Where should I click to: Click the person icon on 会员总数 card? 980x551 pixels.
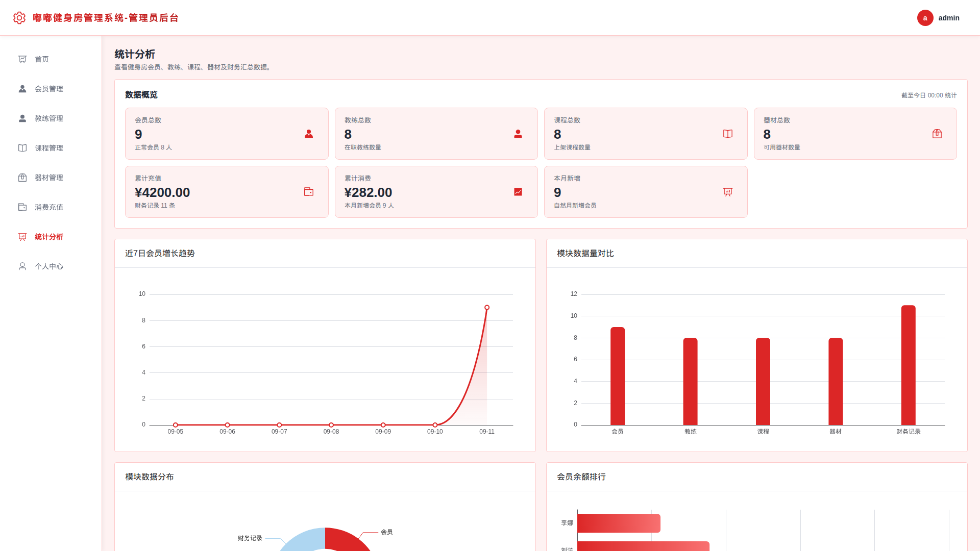tap(309, 134)
